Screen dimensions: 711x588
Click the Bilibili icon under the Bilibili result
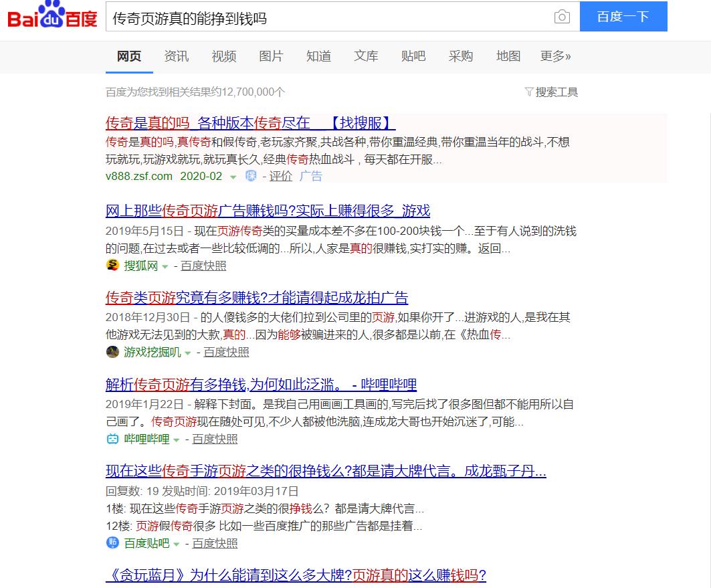click(112, 439)
